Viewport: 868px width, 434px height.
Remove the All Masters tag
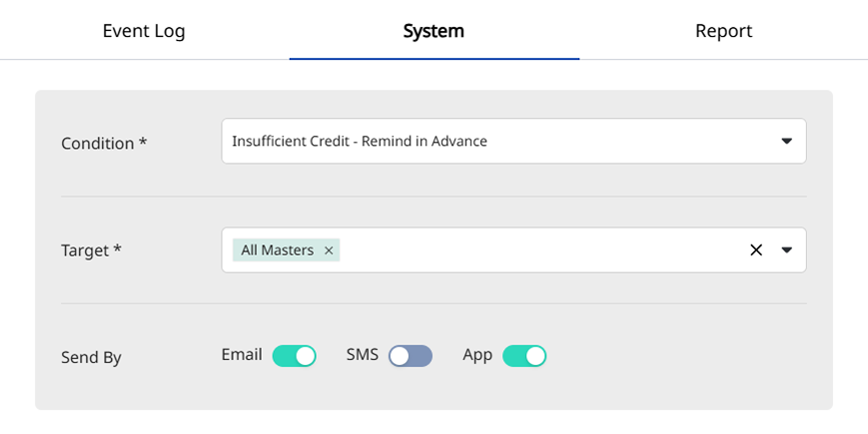click(x=329, y=250)
